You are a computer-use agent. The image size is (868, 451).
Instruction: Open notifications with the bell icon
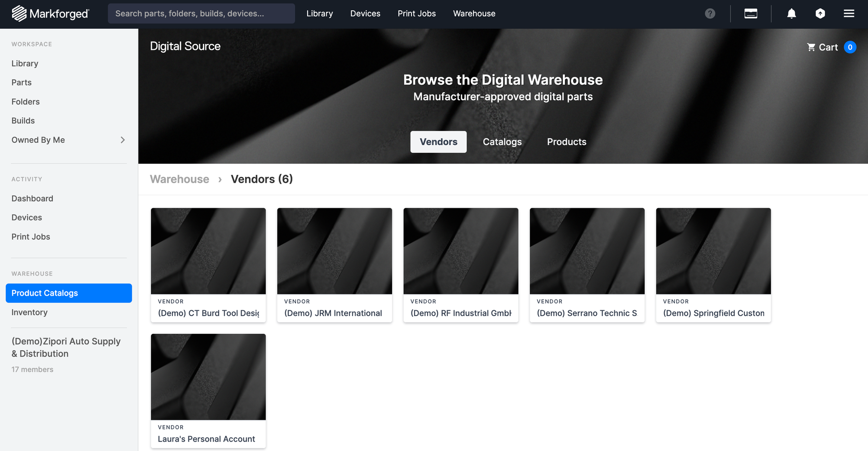tap(791, 13)
